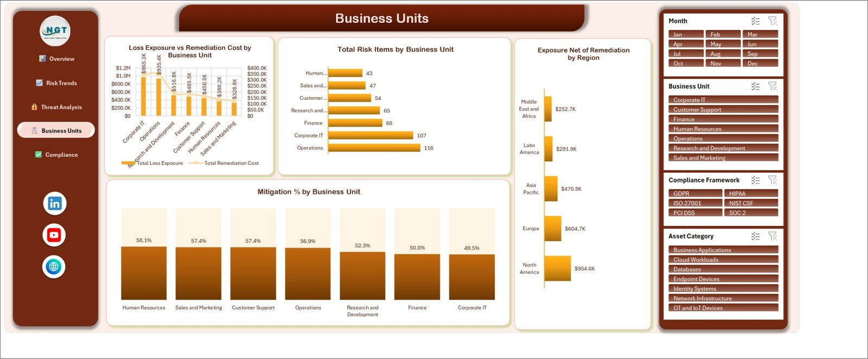Viewport: 868px width, 359px height.
Task: Open the LinkedIn icon link
Action: (55, 204)
